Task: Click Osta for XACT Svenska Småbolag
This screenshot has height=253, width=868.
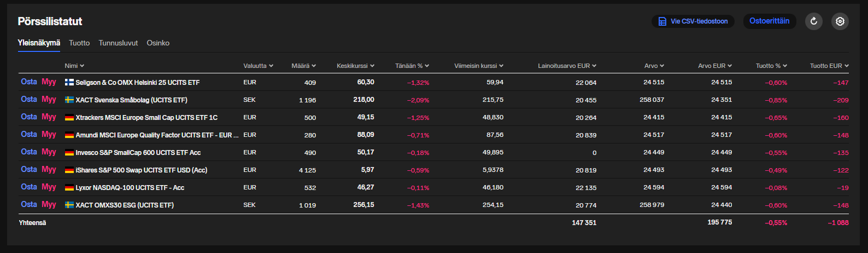Action: tap(29, 99)
